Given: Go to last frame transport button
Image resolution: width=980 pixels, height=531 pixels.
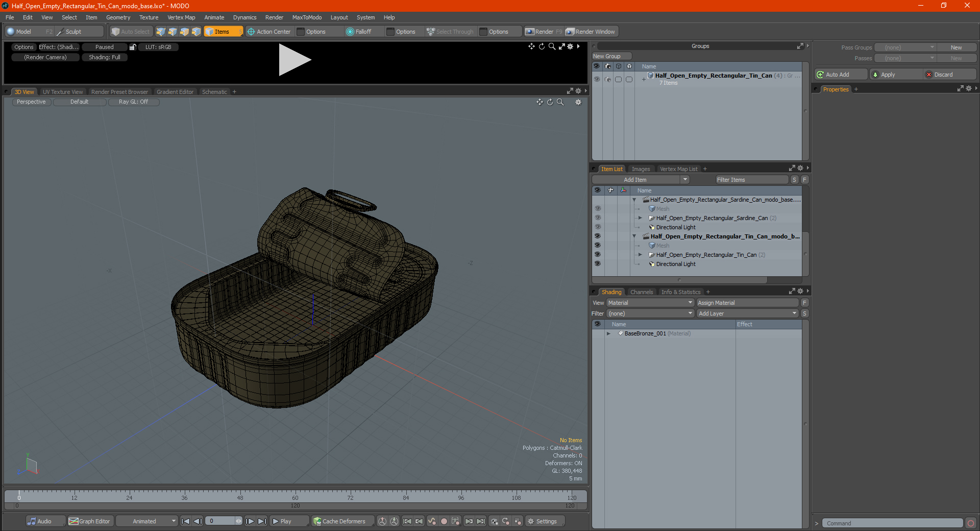Looking at the screenshot, I should [x=262, y=521].
